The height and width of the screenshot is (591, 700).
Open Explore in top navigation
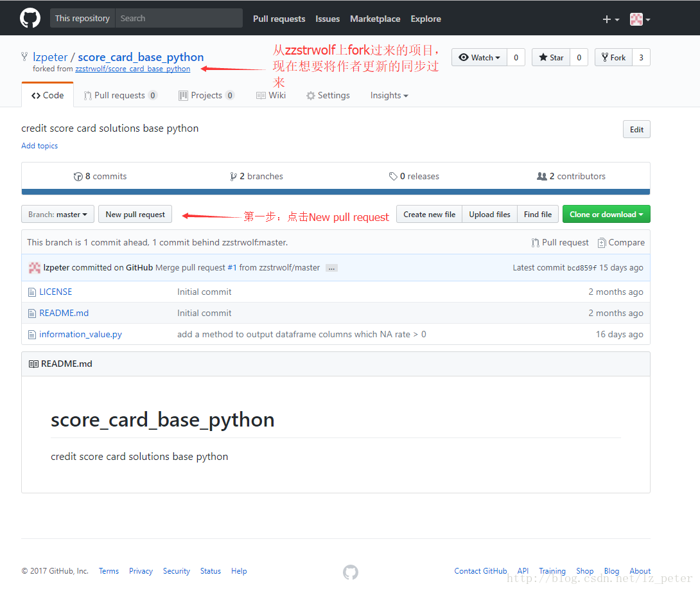tap(426, 19)
